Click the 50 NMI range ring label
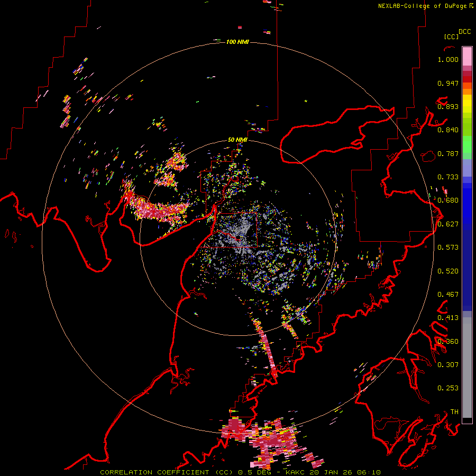This screenshot has height=476, width=476. 237,140
